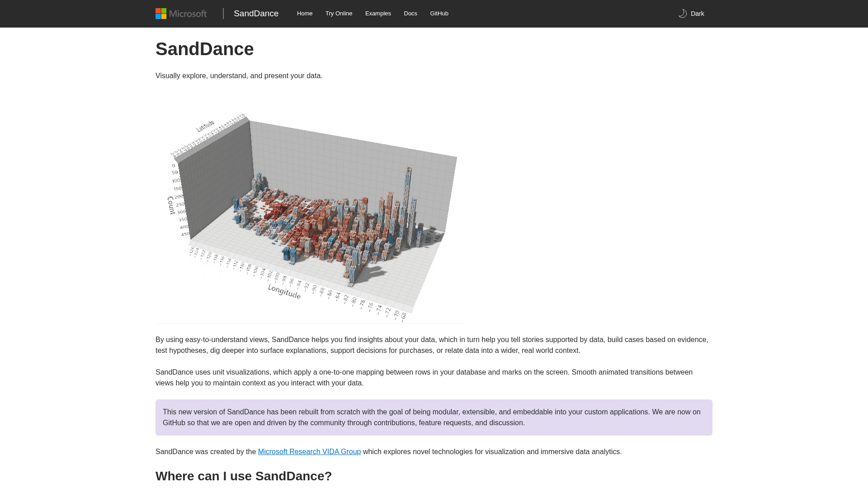The image size is (868, 488).
Task: Open the Microsoft Research VIDA Group link
Action: (309, 452)
